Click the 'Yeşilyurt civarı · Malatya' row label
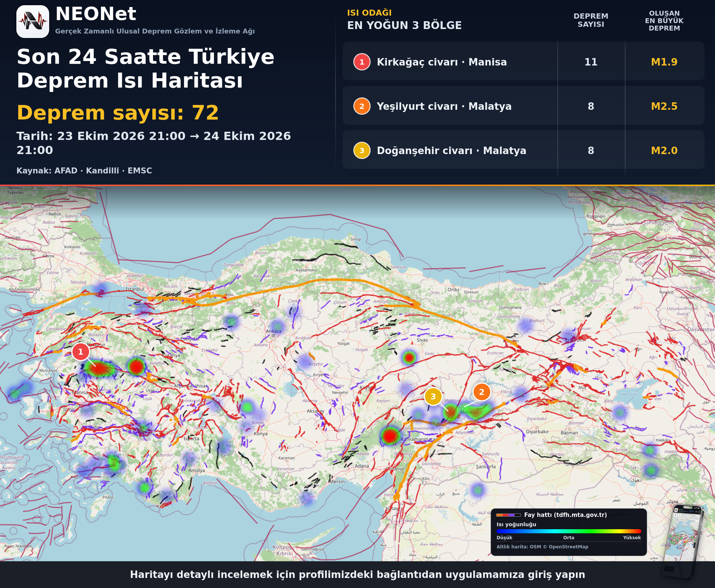 [444, 106]
